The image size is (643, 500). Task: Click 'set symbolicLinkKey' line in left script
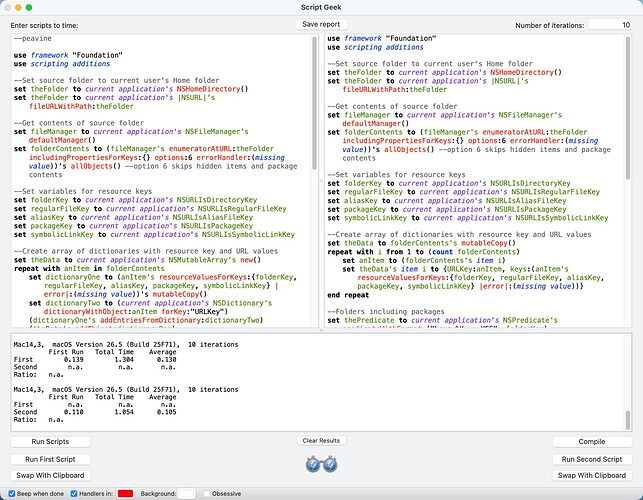click(154, 234)
